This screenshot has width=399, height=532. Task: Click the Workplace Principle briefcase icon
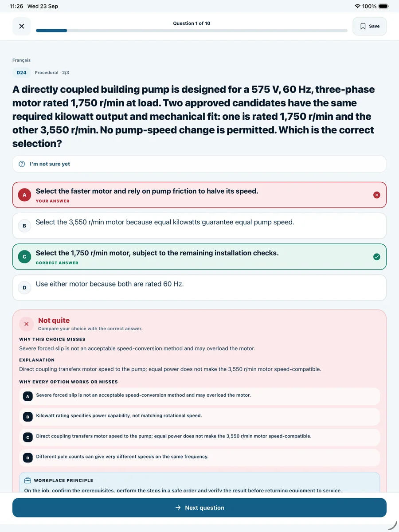click(x=27, y=481)
